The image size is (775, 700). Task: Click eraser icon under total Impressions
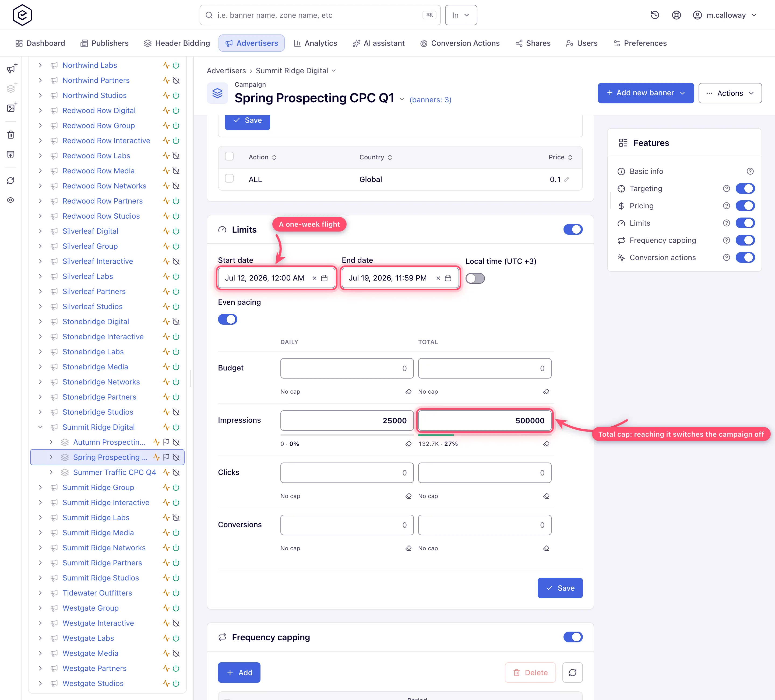(546, 444)
